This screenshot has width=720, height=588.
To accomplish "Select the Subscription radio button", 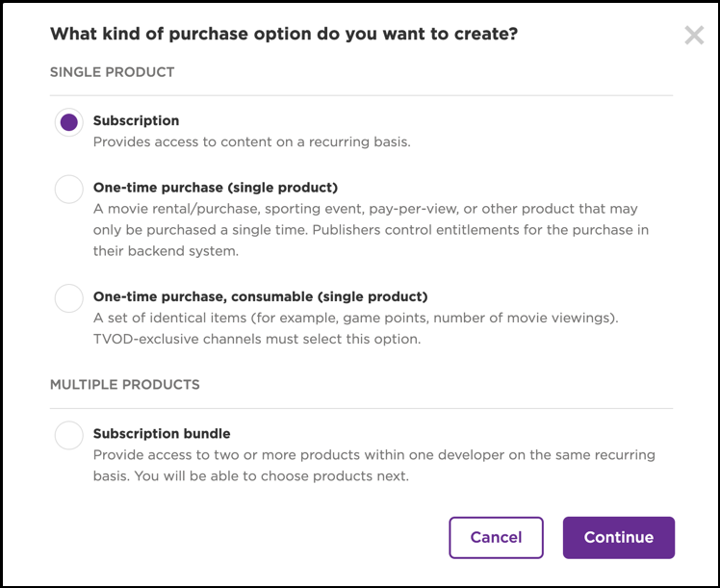I will 68,122.
